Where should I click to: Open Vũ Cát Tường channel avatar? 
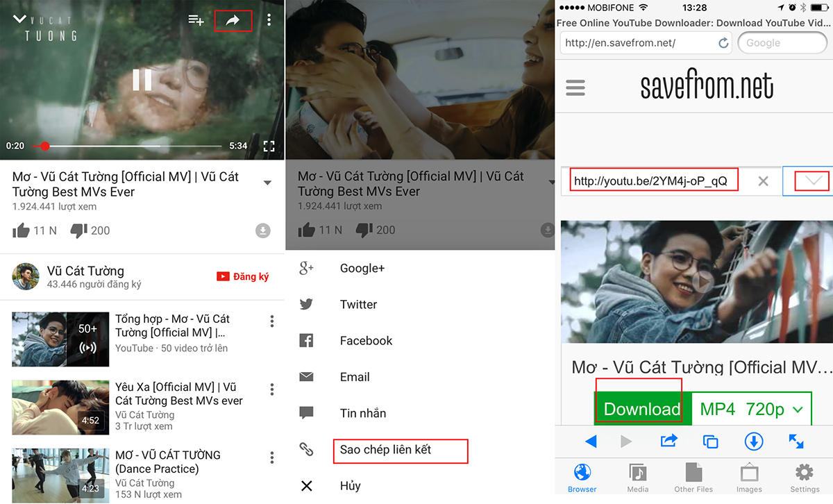[x=26, y=276]
